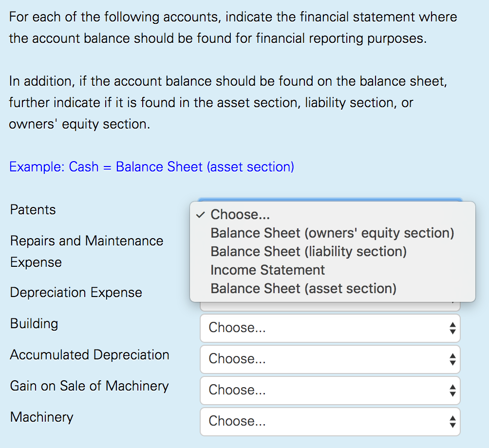Image resolution: width=489 pixels, height=448 pixels.
Task: Open the Accumulated Depreciation dropdown
Action: (330, 359)
